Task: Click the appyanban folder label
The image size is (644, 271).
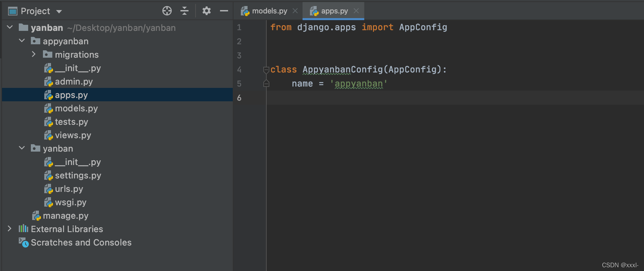Action: point(66,41)
